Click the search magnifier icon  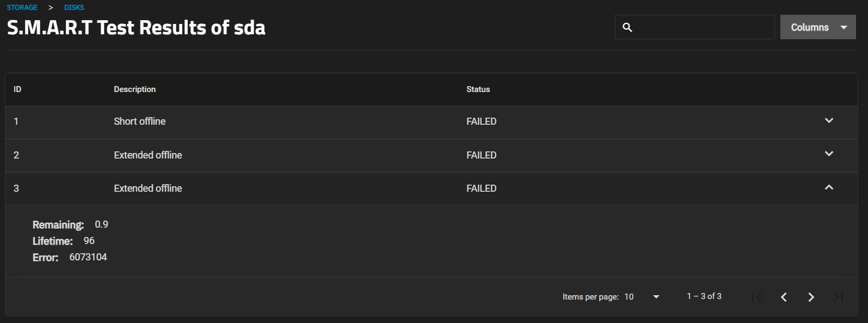click(627, 27)
